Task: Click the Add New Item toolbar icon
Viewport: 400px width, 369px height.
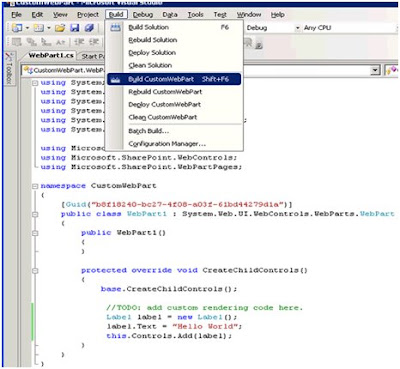Action: [38, 28]
